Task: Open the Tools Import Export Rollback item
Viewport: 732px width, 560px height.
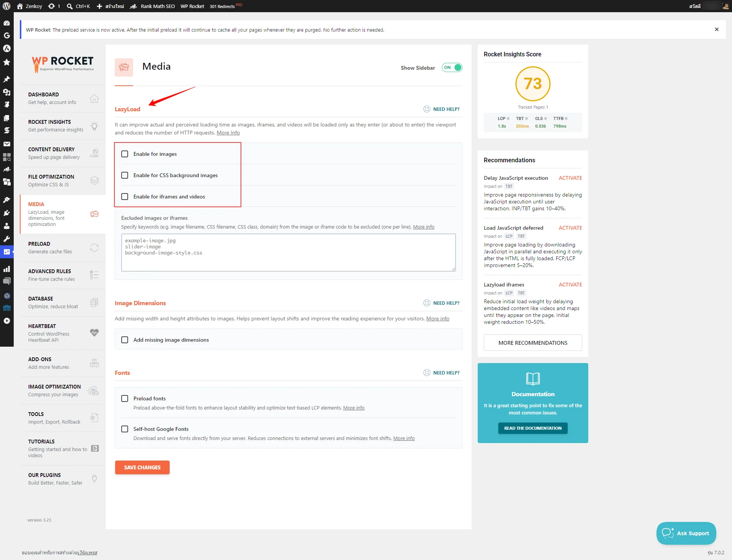Action: pyautogui.click(x=63, y=418)
